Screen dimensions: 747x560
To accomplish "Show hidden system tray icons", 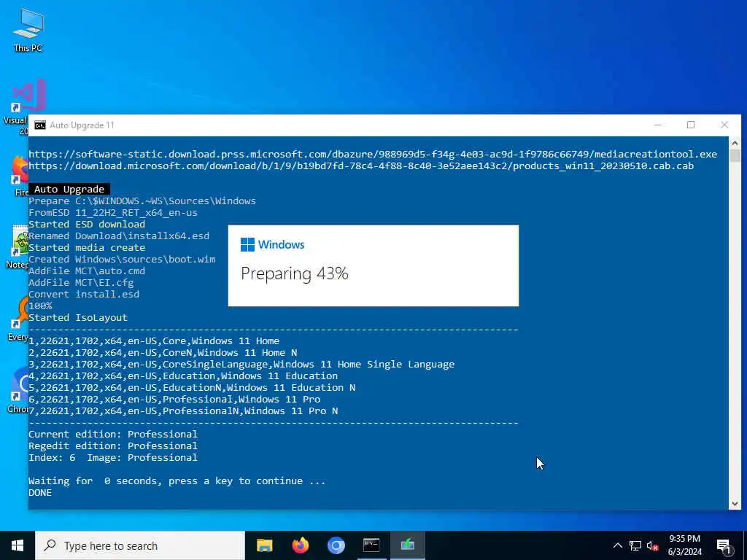I will [x=617, y=545].
